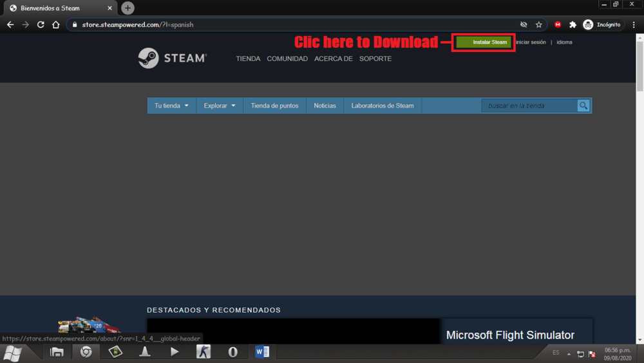
Task: Click the Action Center flag icon
Action: point(592,354)
